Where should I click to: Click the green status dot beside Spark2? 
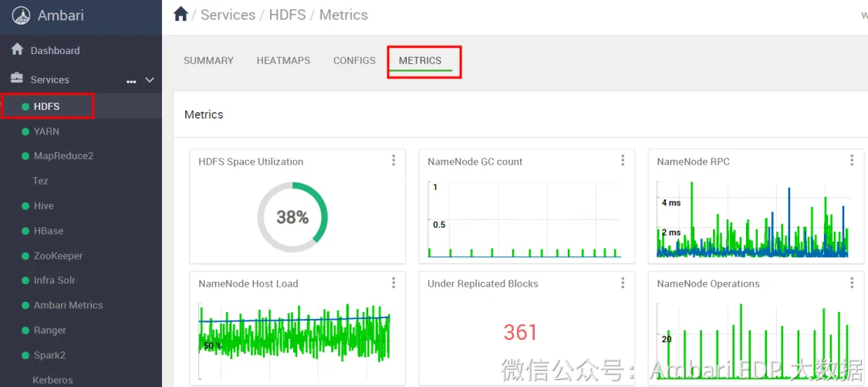[25, 355]
